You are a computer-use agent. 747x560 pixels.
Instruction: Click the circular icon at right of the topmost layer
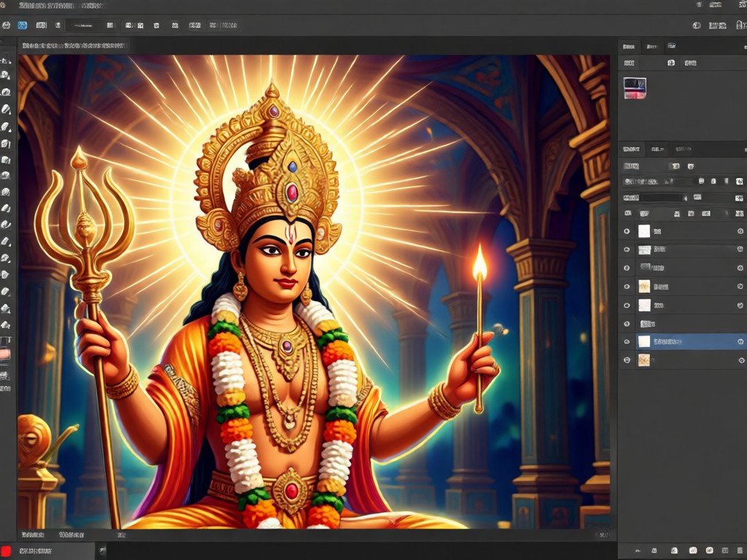[741, 231]
